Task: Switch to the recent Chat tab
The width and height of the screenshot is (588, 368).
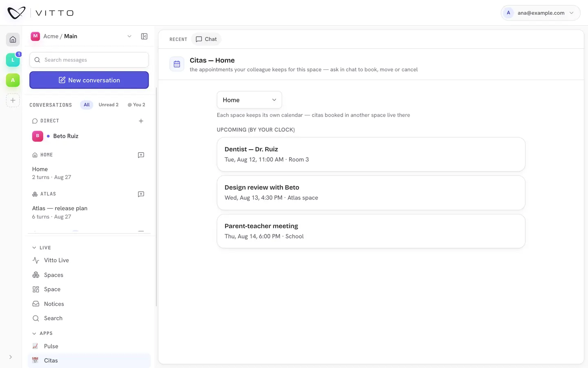Action: [206, 39]
